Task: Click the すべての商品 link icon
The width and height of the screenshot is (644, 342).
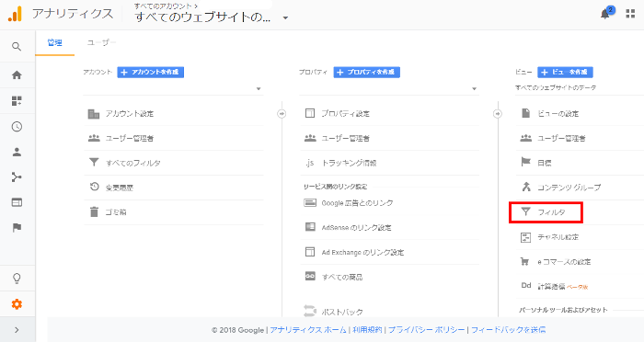Action: pyautogui.click(x=310, y=277)
